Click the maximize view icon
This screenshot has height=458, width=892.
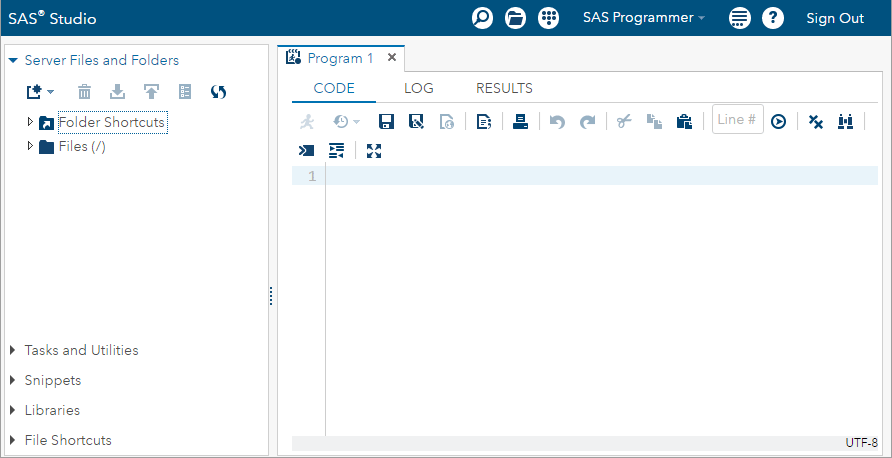(374, 151)
